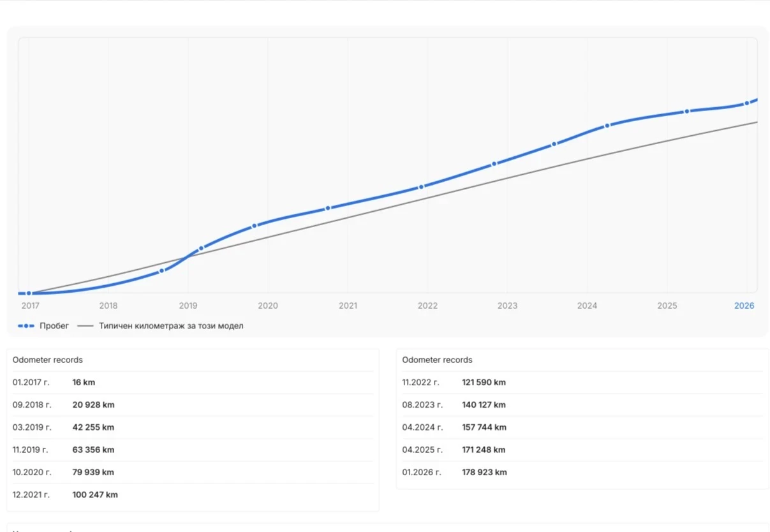The width and height of the screenshot is (770, 532).
Task: Click the right Odometer records heading
Action: (437, 360)
